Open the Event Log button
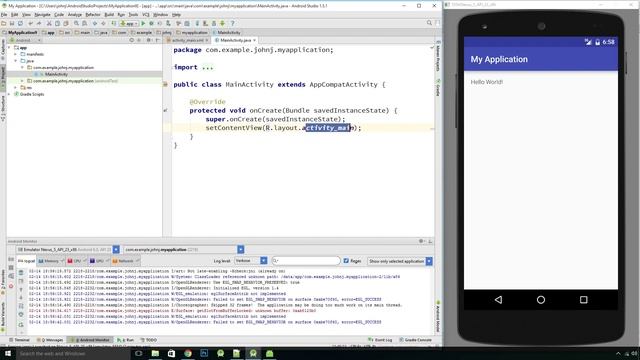640x360 pixels. 380,340
